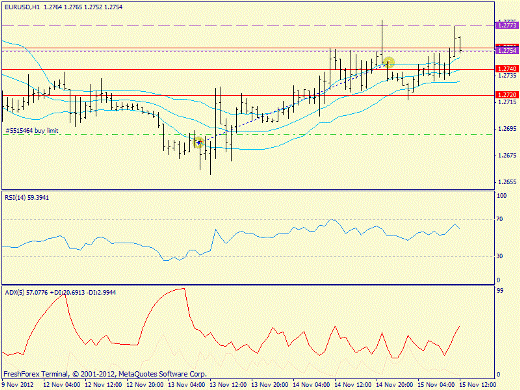The height and width of the screenshot is (390, 520).
Task: Select the red horizontal line at 1.2720
Action: [248, 95]
